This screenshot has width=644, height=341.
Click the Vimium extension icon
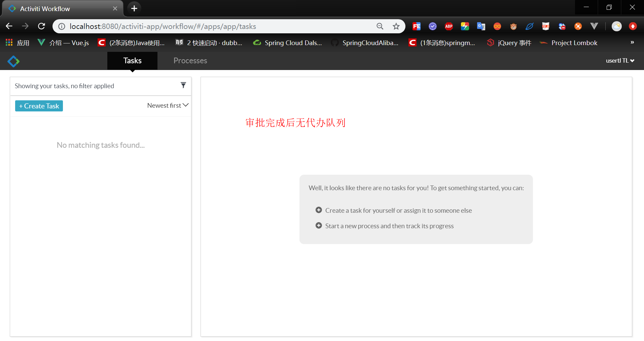click(594, 26)
